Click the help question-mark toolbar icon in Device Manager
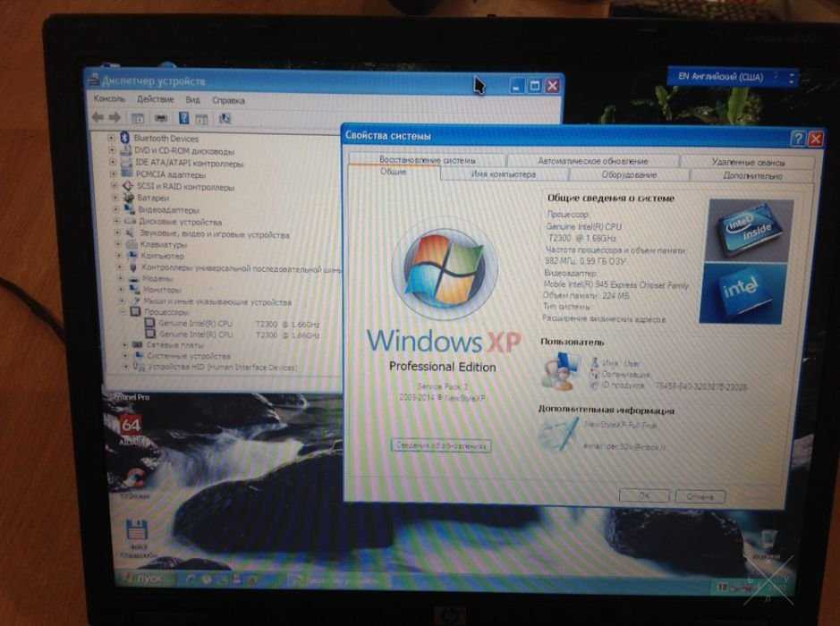 point(183,118)
